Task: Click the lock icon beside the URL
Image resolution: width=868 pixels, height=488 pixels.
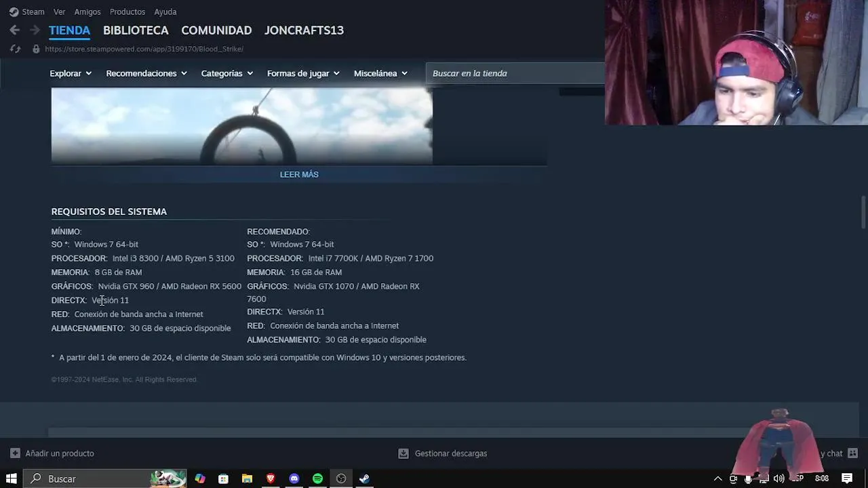Action: [x=36, y=49]
